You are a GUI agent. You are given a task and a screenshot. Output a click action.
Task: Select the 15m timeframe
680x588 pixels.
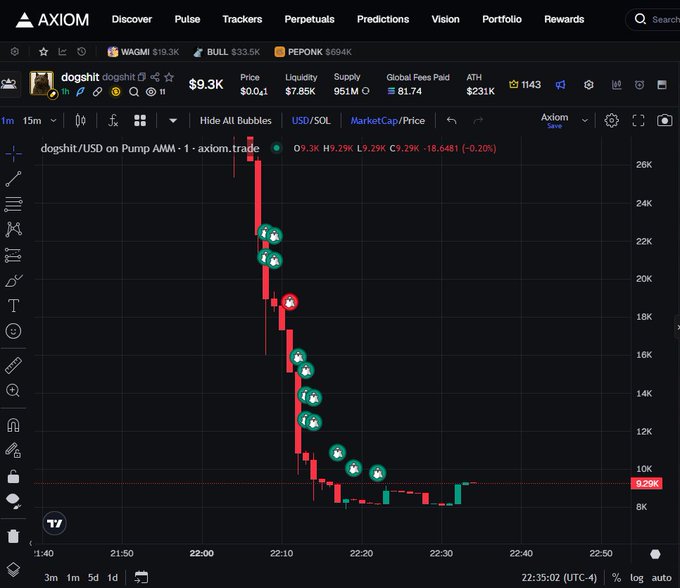(32, 121)
